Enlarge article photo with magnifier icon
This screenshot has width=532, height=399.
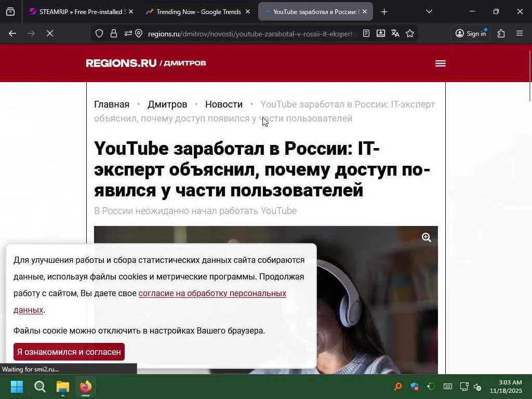point(427,237)
